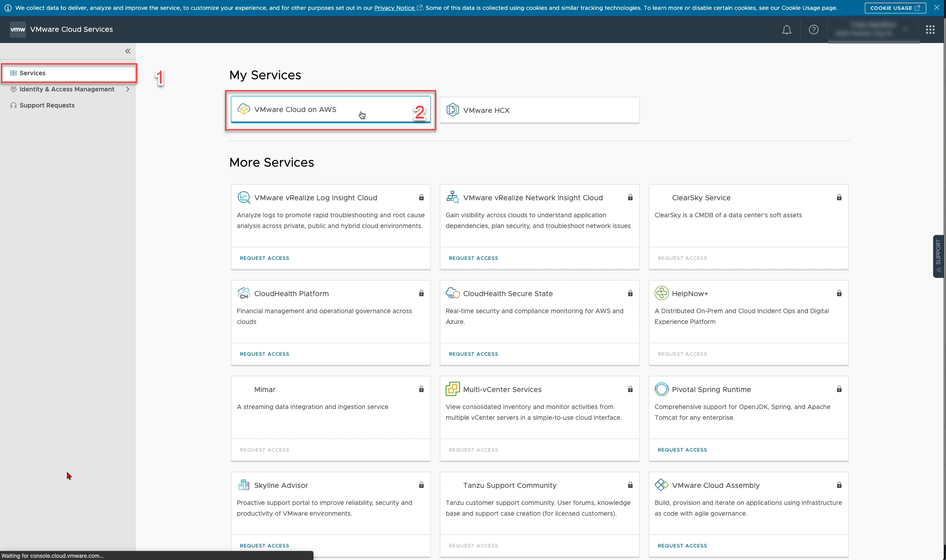Expand Identity & Access Management chevron

click(x=128, y=89)
